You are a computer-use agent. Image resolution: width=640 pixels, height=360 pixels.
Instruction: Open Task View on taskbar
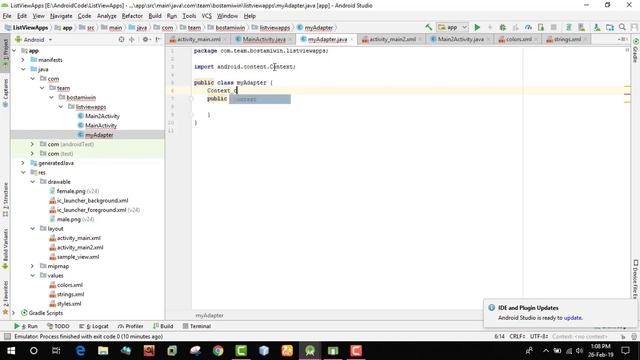(x=56, y=351)
